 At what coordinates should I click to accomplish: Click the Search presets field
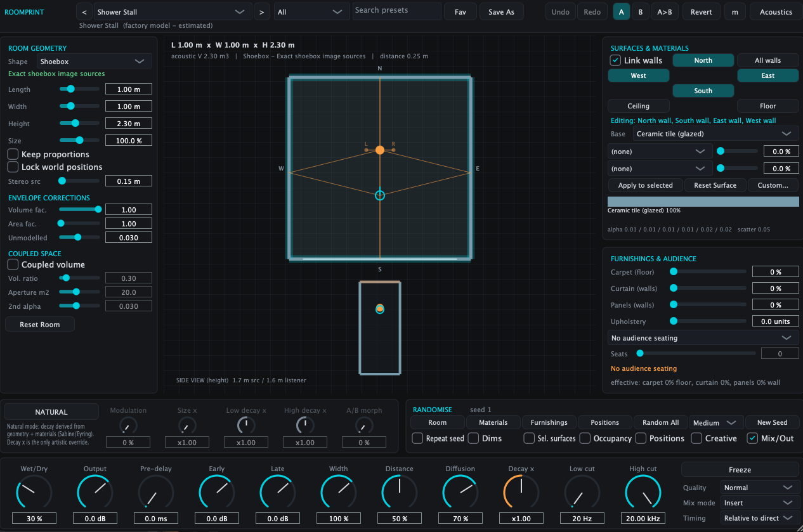pyautogui.click(x=397, y=11)
